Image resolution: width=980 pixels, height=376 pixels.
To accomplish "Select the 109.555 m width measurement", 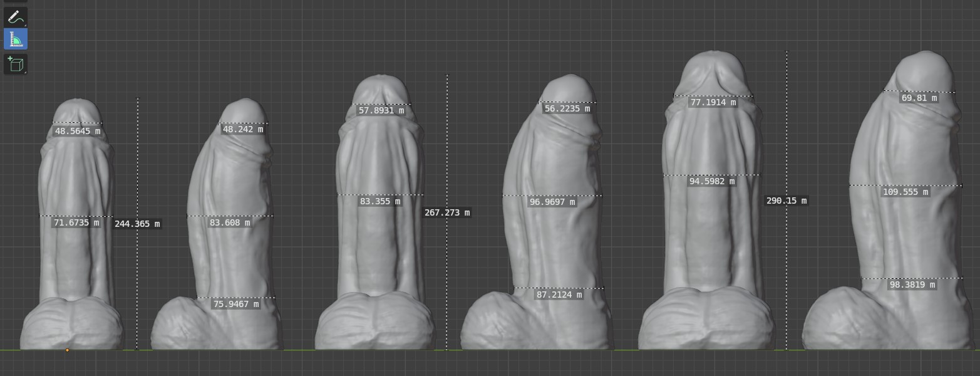I will 904,192.
